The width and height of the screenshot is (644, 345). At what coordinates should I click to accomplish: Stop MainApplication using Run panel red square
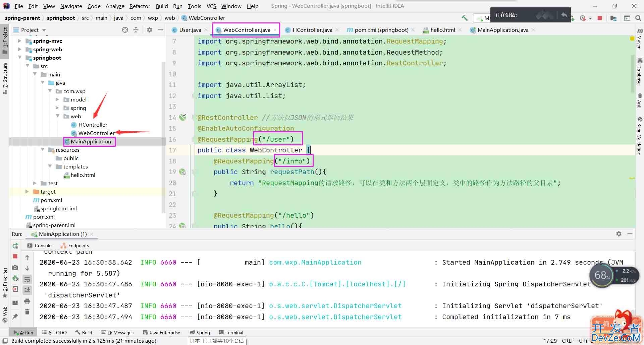tap(15, 256)
